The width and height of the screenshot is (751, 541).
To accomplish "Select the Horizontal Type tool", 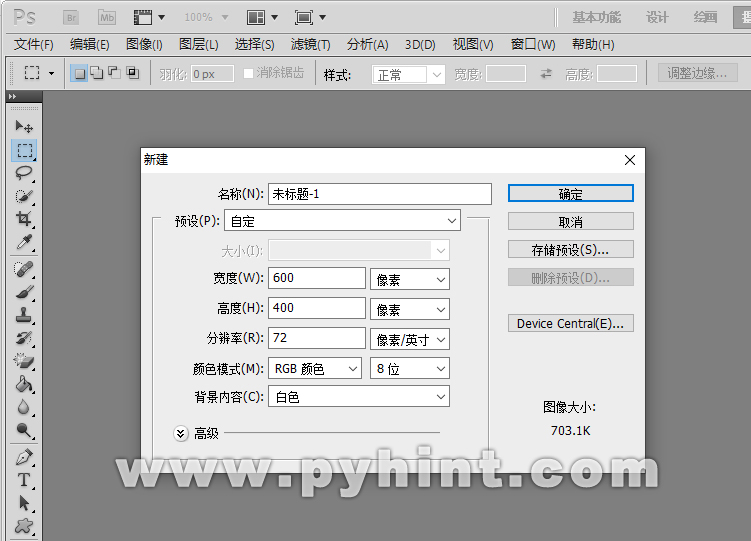I will coord(24,480).
